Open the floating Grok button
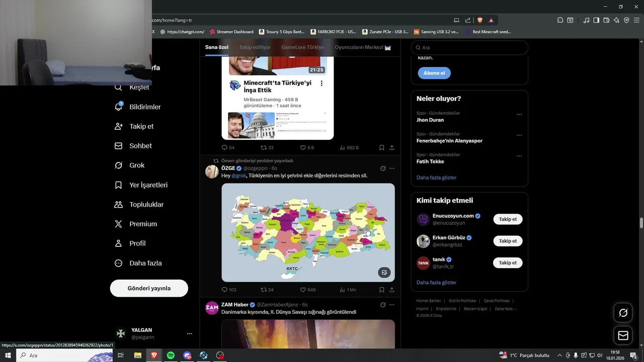This screenshot has width=644, height=362. click(x=623, y=313)
